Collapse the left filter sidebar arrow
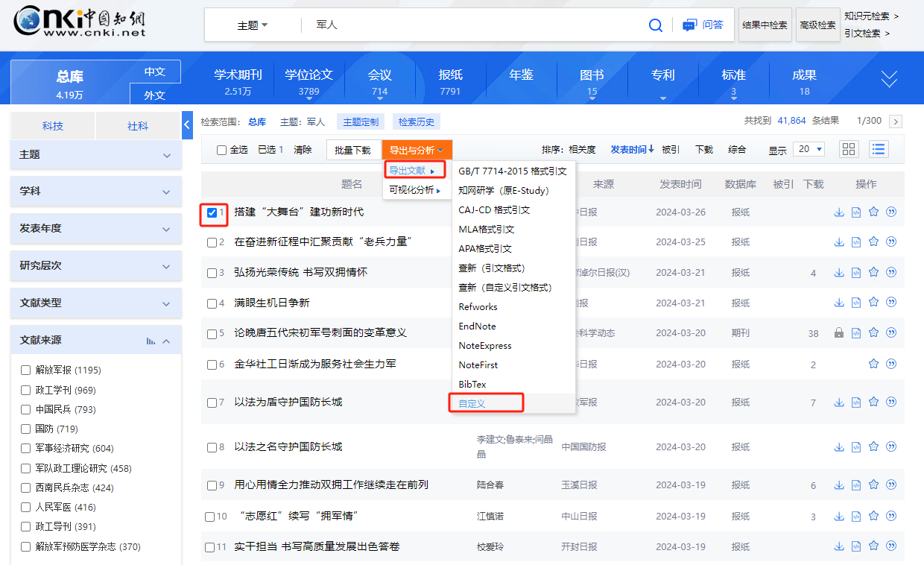This screenshot has height=565, width=924. (x=187, y=125)
